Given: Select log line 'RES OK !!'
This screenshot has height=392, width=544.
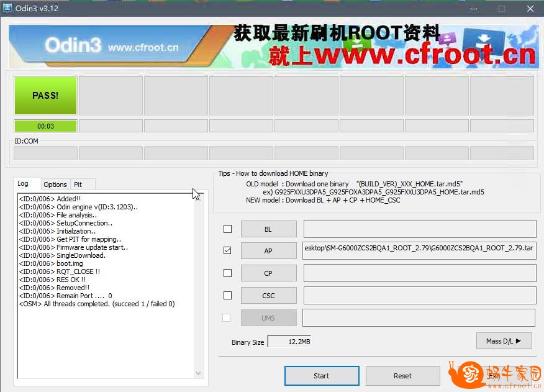Looking at the screenshot, I should coord(52,280).
